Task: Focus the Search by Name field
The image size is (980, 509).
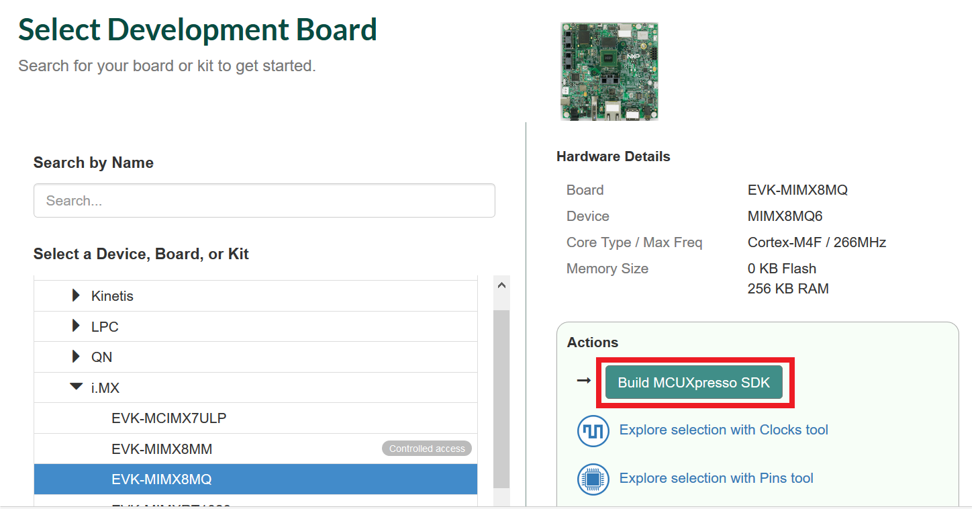Action: click(x=264, y=201)
